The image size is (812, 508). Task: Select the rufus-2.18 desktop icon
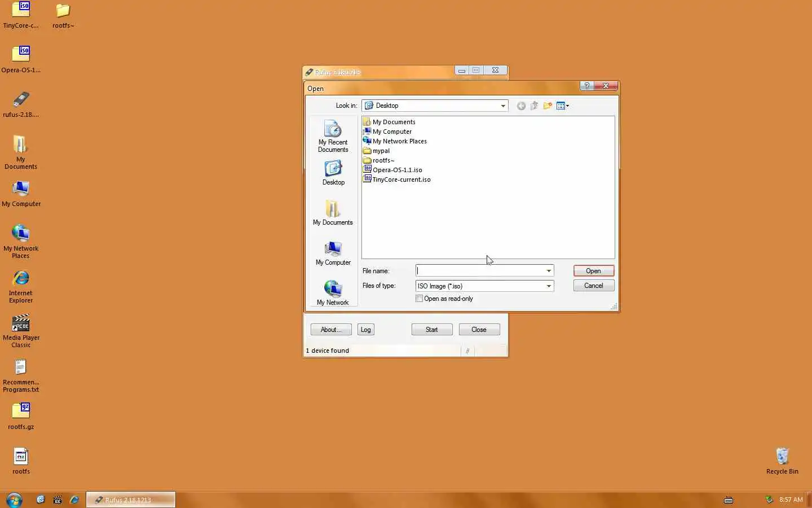[21, 104]
